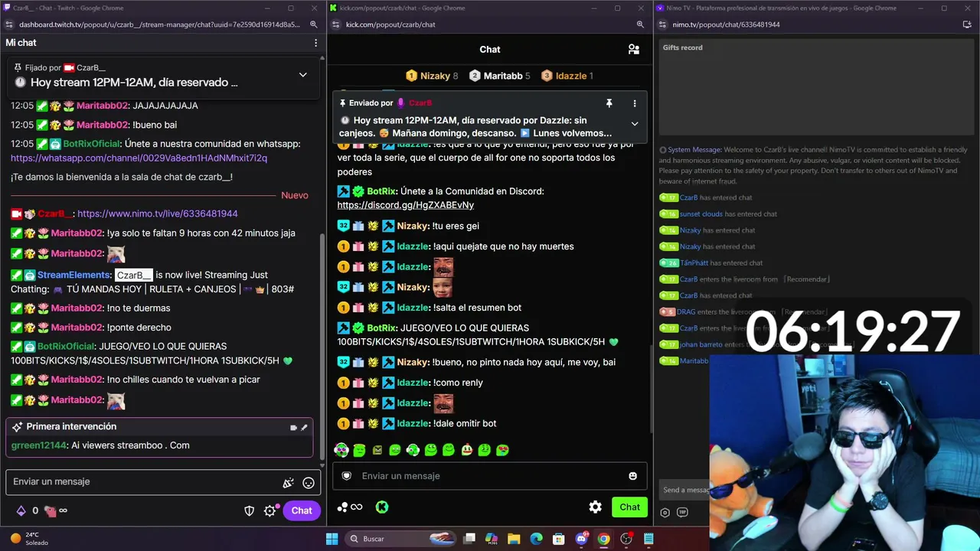Screen dimensions: 980x551
Task: Expand the pinned Twitch message by CzarB__
Action: point(303,75)
